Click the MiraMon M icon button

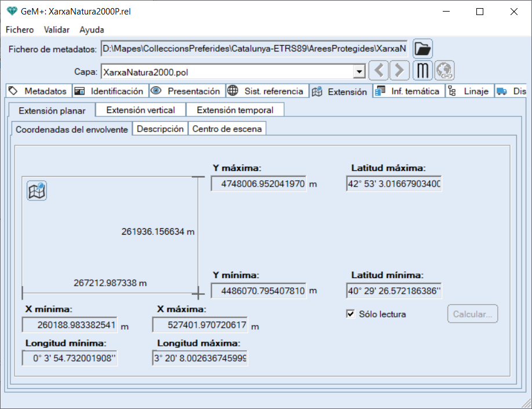tap(423, 71)
